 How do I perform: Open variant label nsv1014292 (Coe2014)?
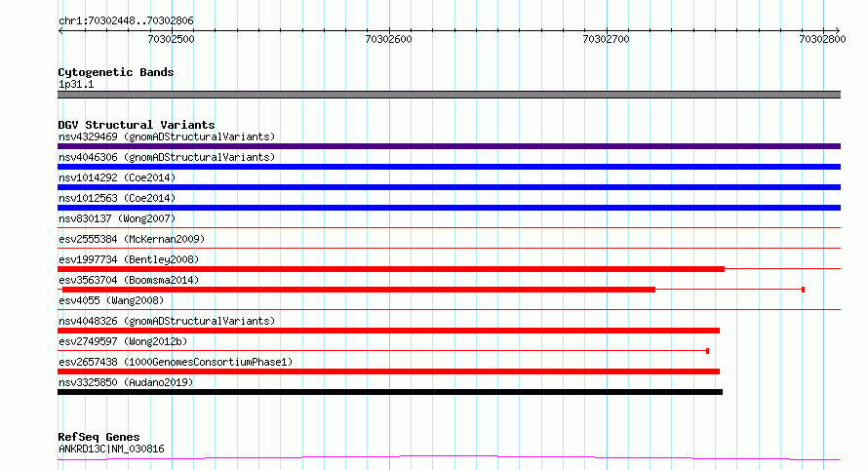(117, 177)
